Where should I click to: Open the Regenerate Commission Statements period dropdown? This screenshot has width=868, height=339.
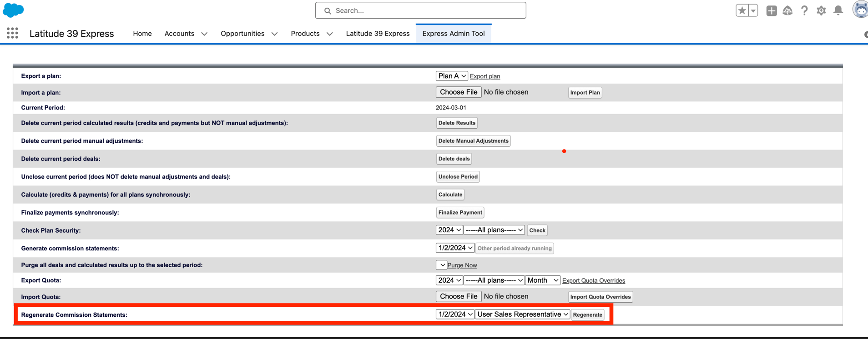[x=455, y=314]
